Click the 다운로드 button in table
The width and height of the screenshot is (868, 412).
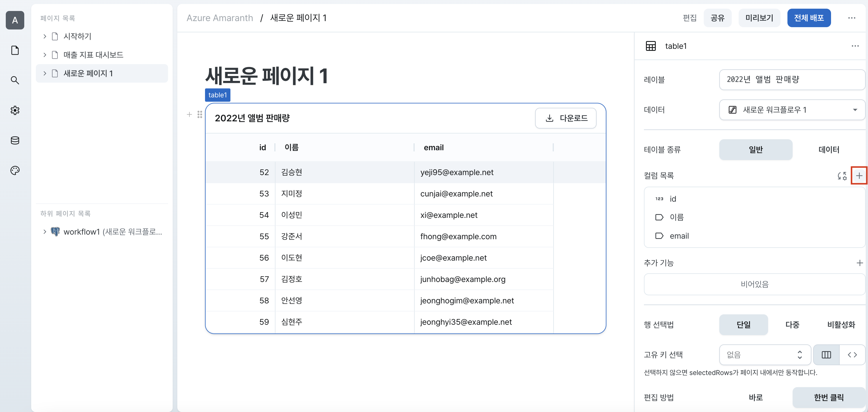(565, 118)
